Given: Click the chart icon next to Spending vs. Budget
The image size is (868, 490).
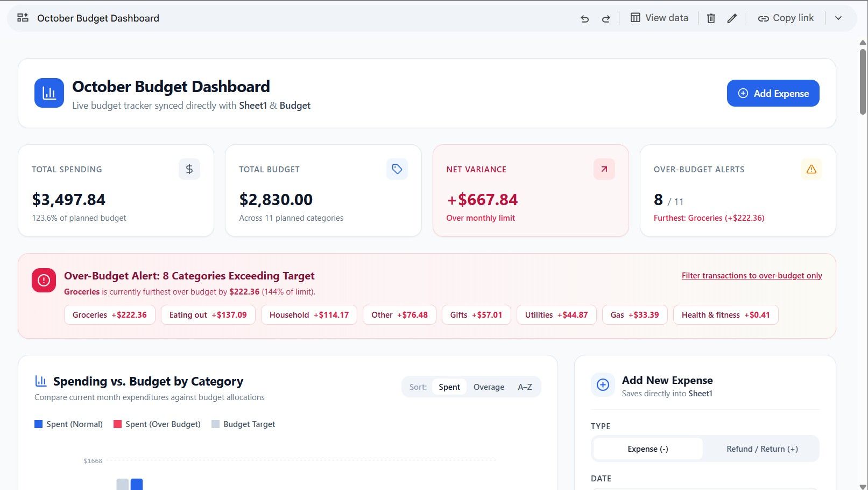Looking at the screenshot, I should [x=41, y=381].
